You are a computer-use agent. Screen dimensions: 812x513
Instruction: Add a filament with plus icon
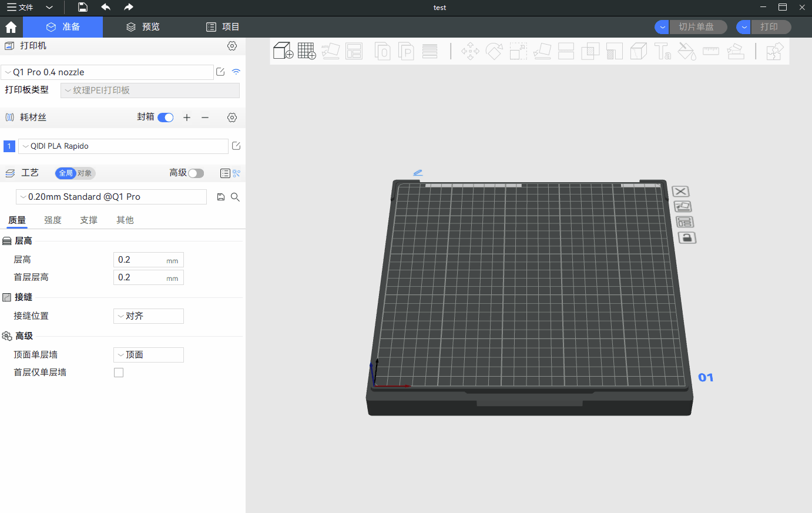pos(187,118)
